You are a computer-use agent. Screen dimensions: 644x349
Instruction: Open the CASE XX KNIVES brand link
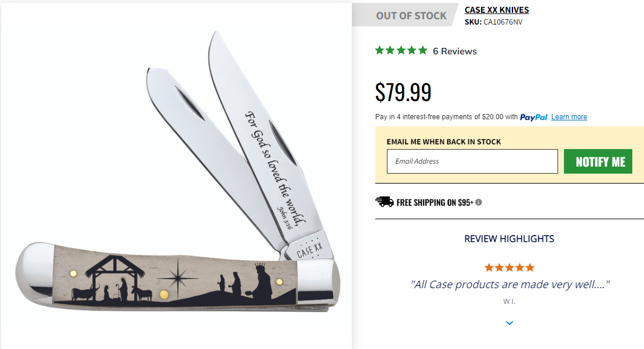point(496,10)
